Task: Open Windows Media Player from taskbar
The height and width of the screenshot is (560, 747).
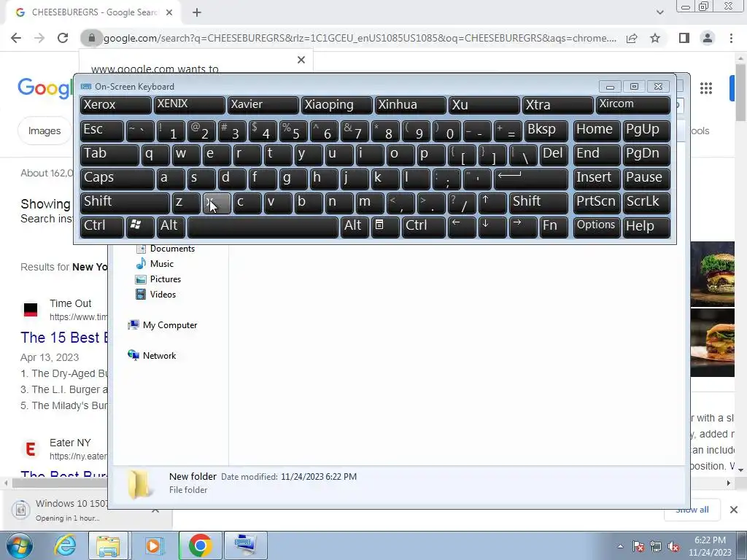Action: (x=154, y=545)
